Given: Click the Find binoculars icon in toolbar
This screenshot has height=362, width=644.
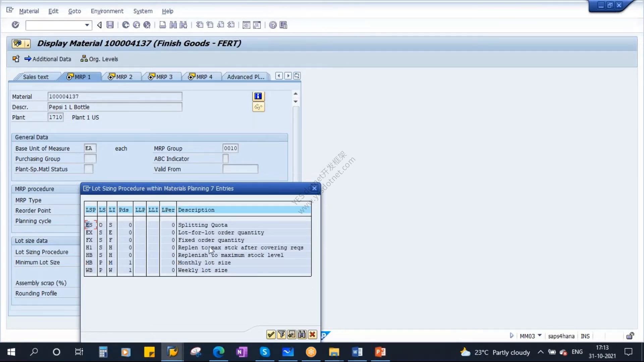Looking at the screenshot, I should pyautogui.click(x=173, y=25).
